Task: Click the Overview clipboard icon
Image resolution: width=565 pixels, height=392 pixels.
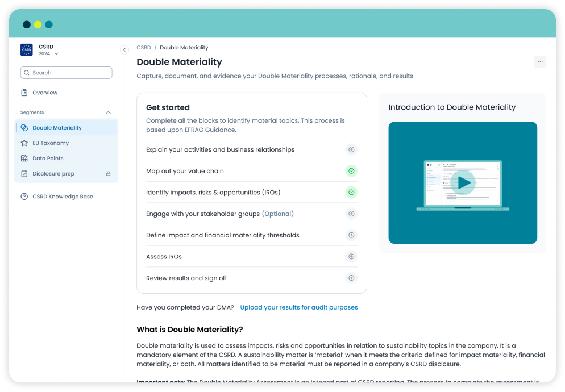Action: (24, 93)
